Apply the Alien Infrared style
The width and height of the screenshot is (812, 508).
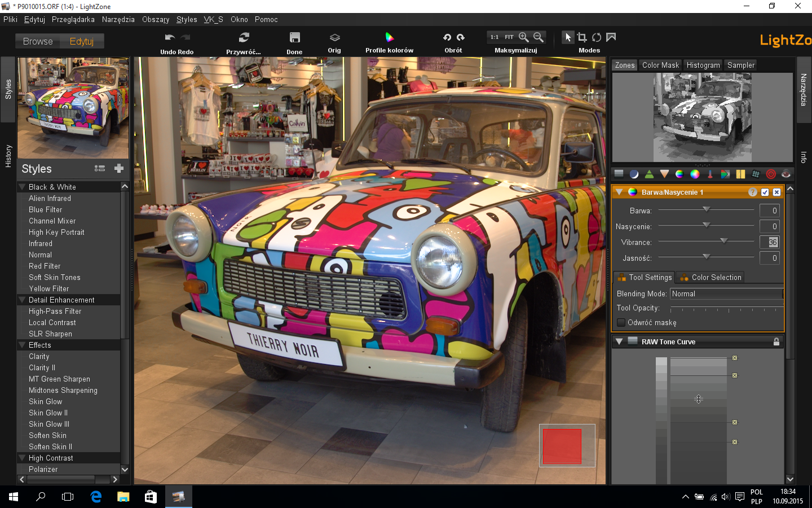(x=50, y=198)
